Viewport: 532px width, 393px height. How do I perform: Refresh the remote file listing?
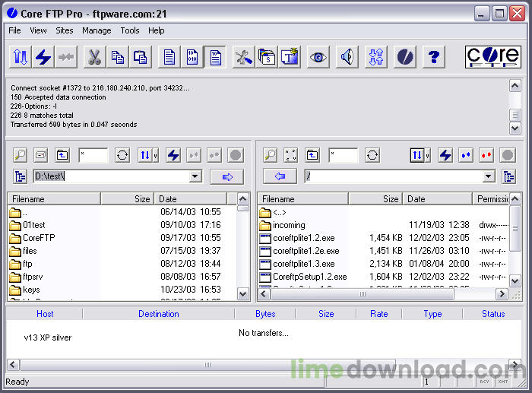(372, 155)
